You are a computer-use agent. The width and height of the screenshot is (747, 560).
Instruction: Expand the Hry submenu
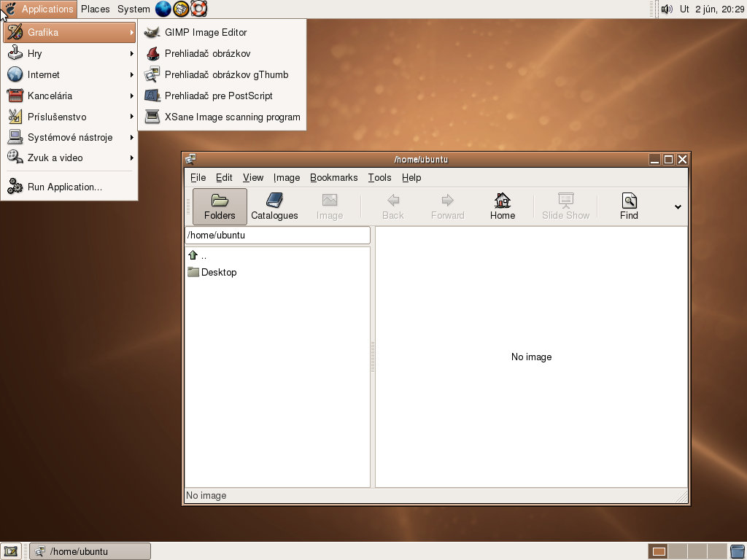(x=69, y=53)
